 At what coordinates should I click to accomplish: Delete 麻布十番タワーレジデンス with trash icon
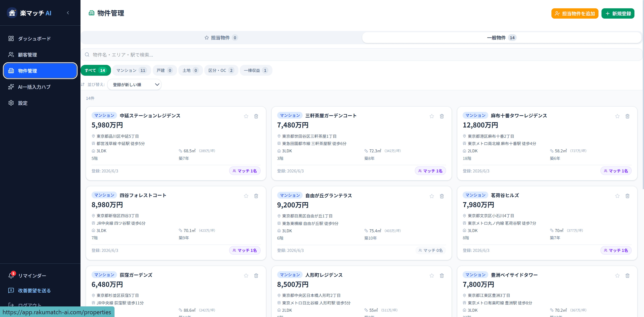pos(627,116)
